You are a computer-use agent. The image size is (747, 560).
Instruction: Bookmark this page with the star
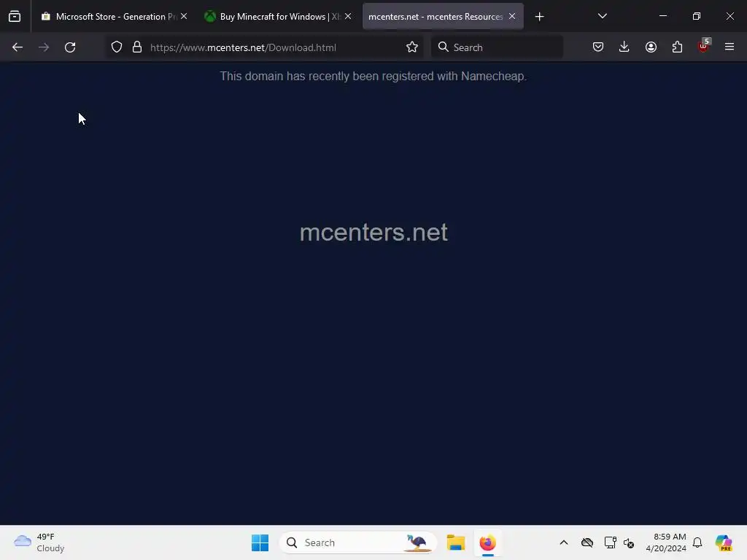pos(412,47)
